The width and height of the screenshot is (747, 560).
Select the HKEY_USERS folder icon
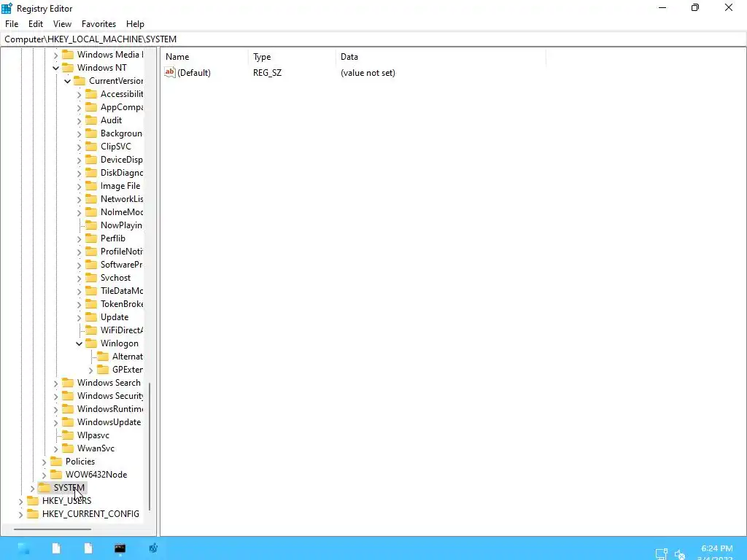33,500
